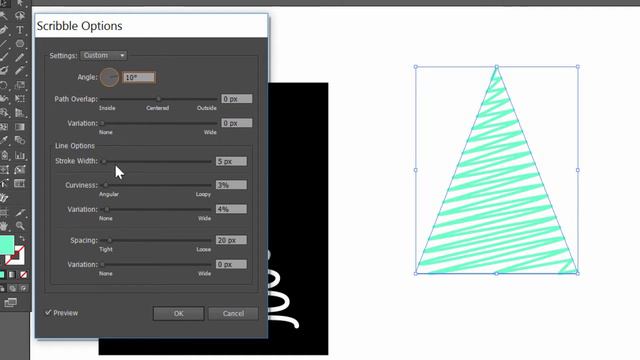The height and width of the screenshot is (360, 640).
Task: Set paint mode to Color
Action: click(2, 275)
